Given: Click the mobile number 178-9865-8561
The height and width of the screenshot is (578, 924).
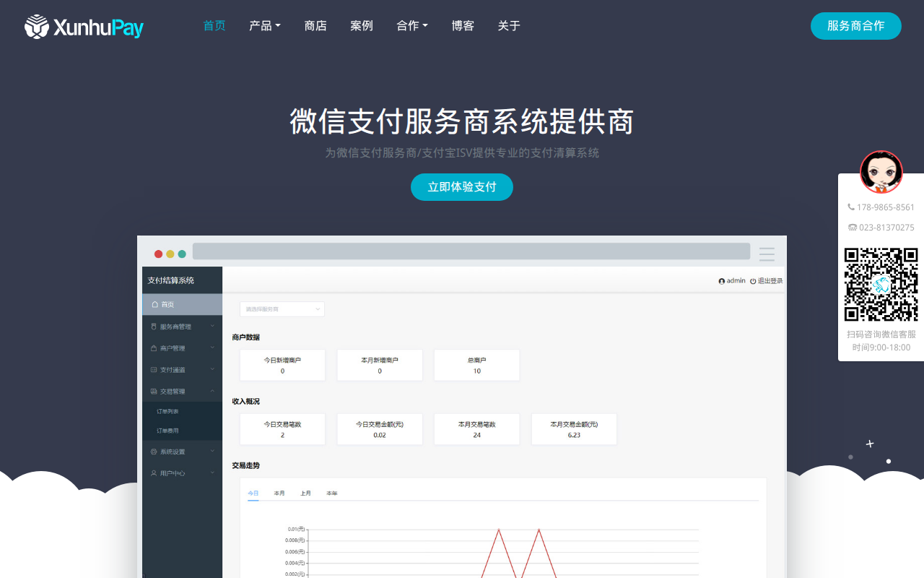Looking at the screenshot, I should tap(886, 207).
